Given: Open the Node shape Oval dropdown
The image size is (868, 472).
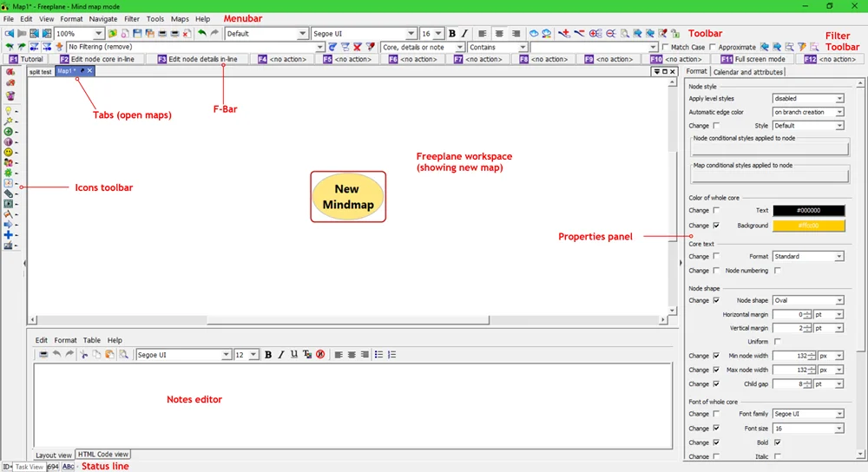Looking at the screenshot, I should click(808, 300).
